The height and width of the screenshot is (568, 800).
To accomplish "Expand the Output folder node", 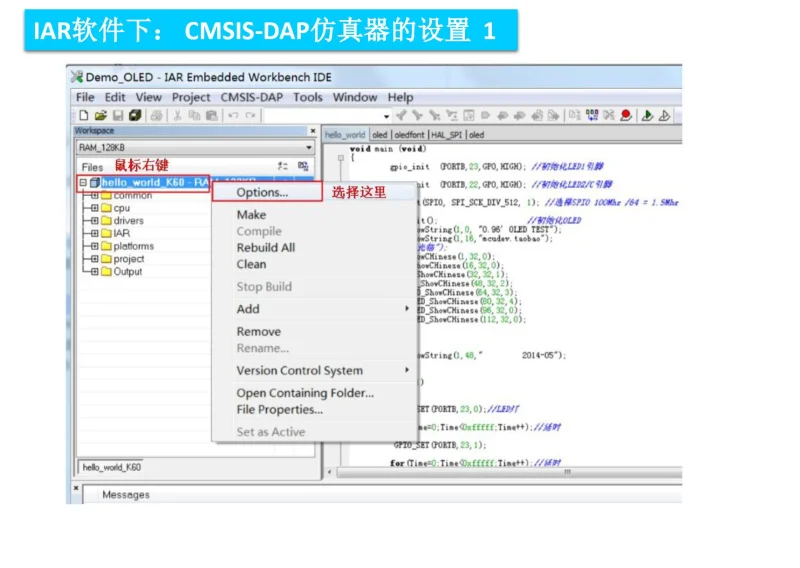I will point(94,271).
